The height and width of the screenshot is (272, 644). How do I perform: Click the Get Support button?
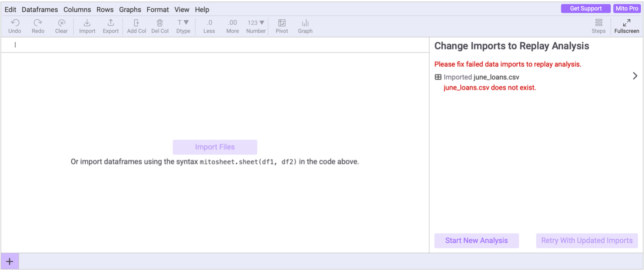click(x=585, y=9)
